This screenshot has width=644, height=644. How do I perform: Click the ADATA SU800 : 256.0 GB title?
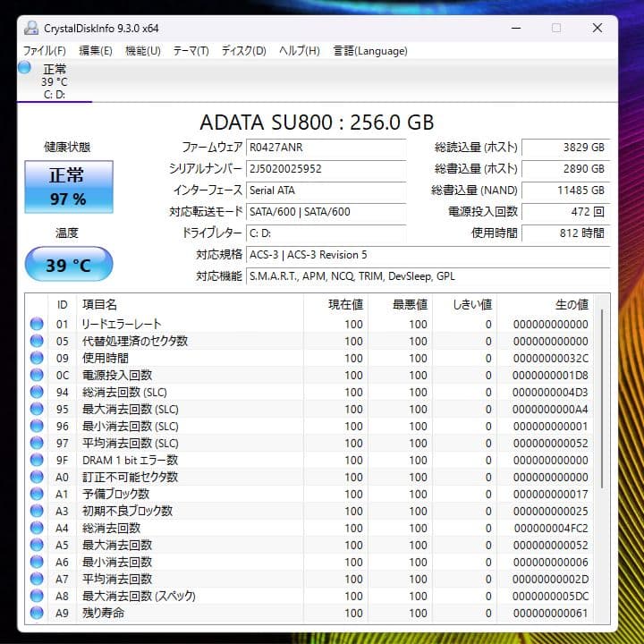tap(317, 122)
